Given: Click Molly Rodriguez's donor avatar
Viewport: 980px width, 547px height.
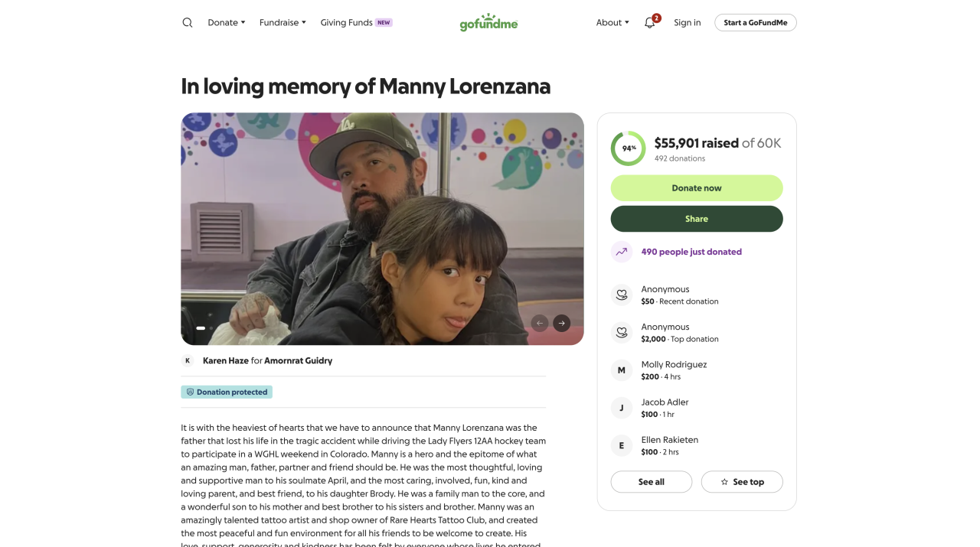Looking at the screenshot, I should pyautogui.click(x=622, y=370).
